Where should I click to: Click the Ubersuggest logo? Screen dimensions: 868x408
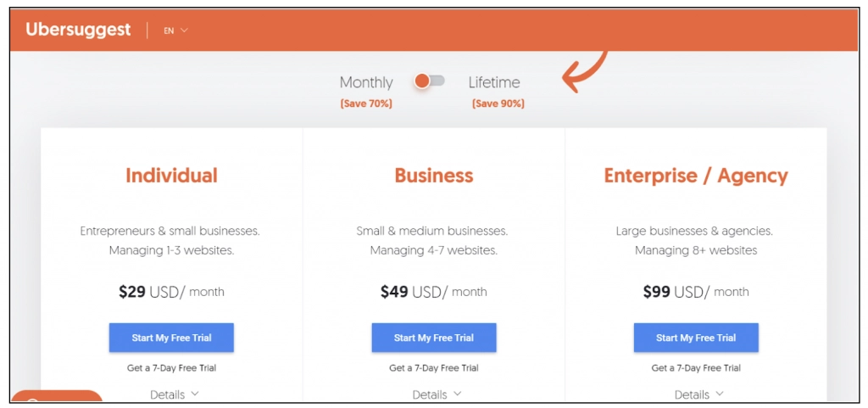point(78,30)
